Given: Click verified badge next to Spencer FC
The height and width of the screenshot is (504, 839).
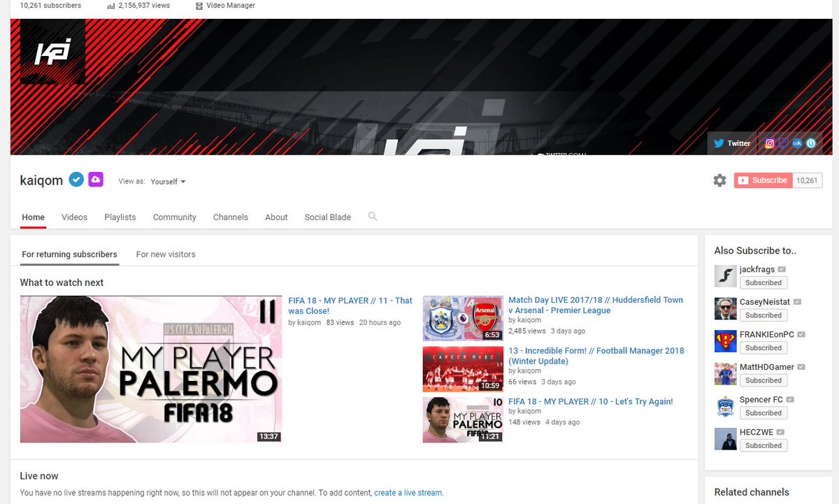Looking at the screenshot, I should click(790, 400).
